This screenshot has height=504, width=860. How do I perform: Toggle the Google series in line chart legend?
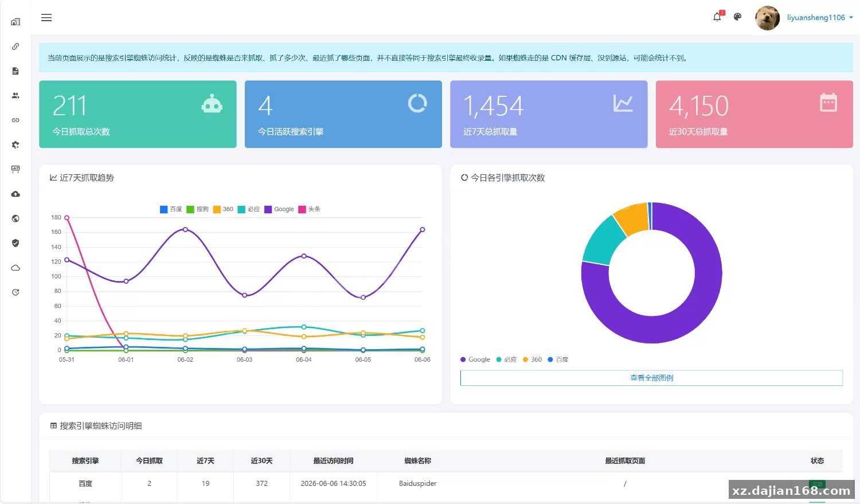(279, 209)
